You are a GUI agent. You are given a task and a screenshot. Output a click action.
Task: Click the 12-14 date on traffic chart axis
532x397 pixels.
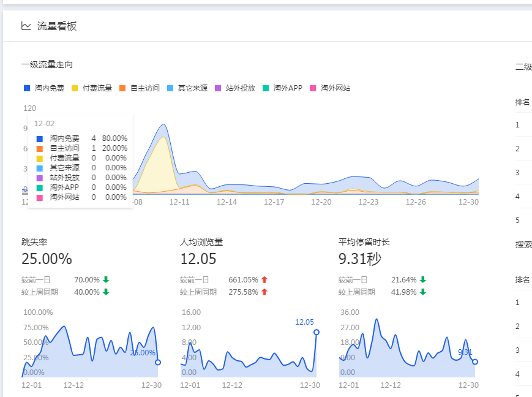pos(227,202)
